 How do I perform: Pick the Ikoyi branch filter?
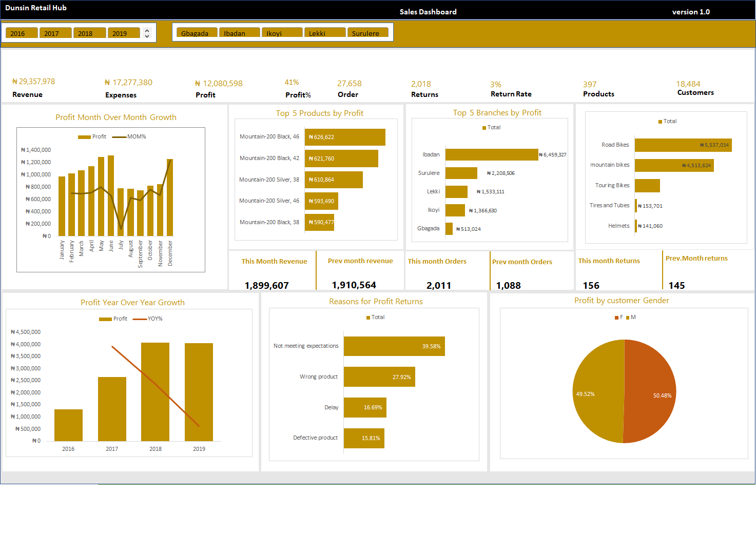pos(282,33)
